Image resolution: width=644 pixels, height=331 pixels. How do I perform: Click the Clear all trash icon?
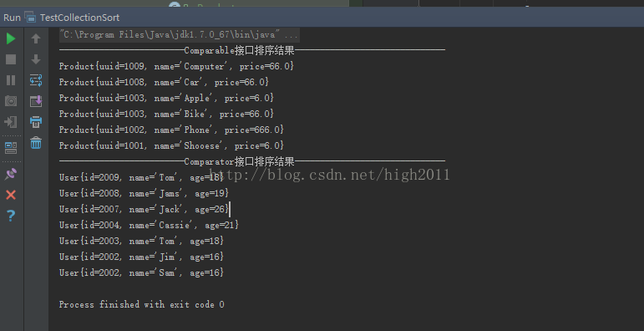pos(36,143)
